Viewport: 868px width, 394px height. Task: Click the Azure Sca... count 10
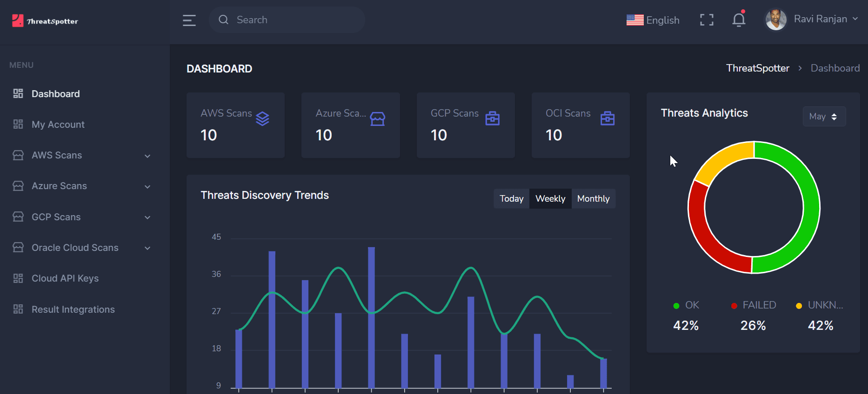(x=324, y=135)
